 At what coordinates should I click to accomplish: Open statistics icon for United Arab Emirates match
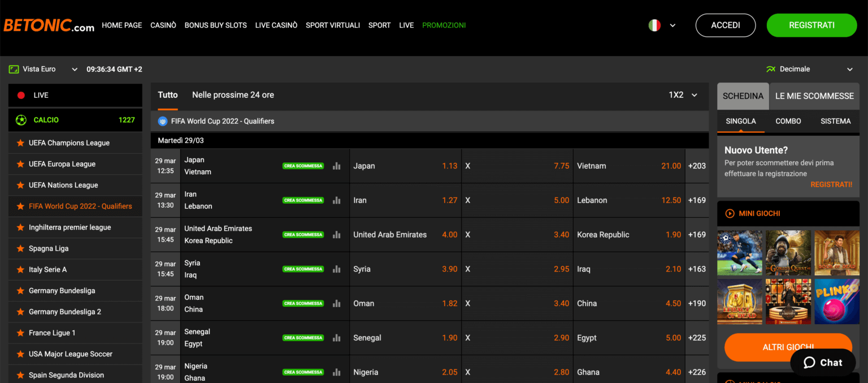[x=337, y=235]
